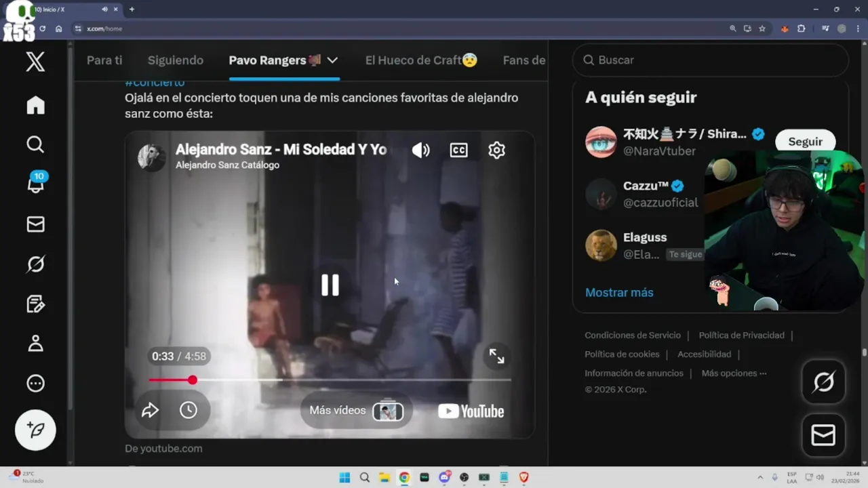
Task: Compose a new post with feather button
Action: point(35,430)
